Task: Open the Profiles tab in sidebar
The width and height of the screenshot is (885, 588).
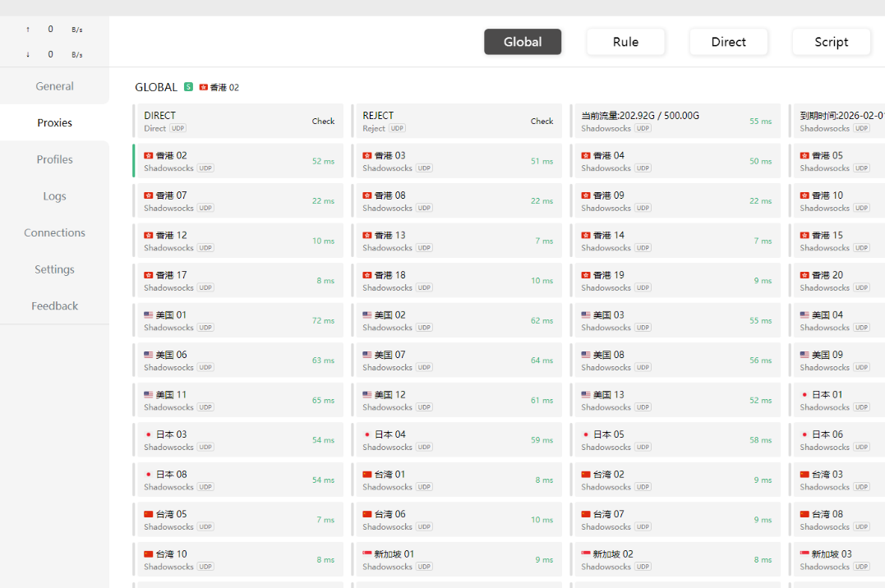Action: (54, 159)
